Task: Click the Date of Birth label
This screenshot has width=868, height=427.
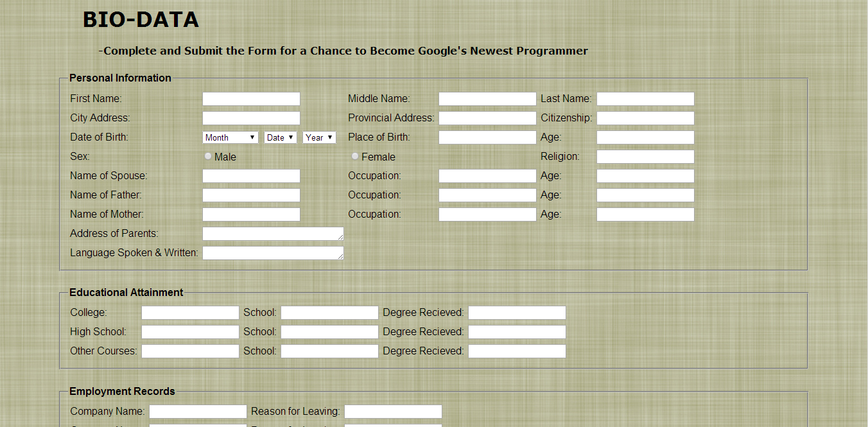Action: coord(99,137)
